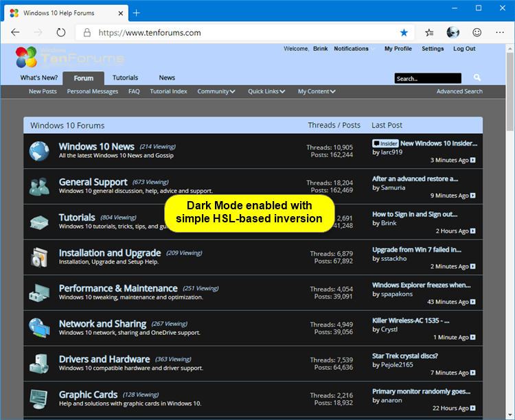Click the Drivers and Hardware icon
The width and height of the screenshot is (515, 420).
39,364
